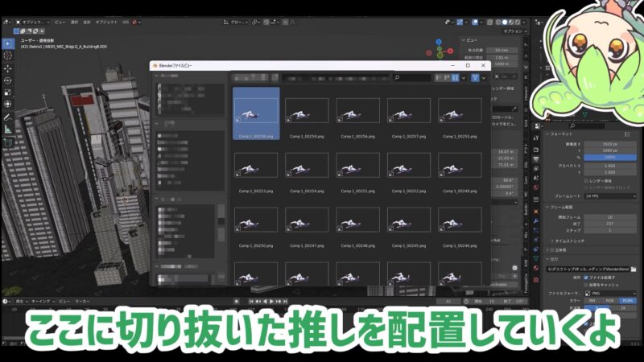The image size is (644, 362).
Task: Select the Scale tool in the toolbar
Action: click(7, 93)
